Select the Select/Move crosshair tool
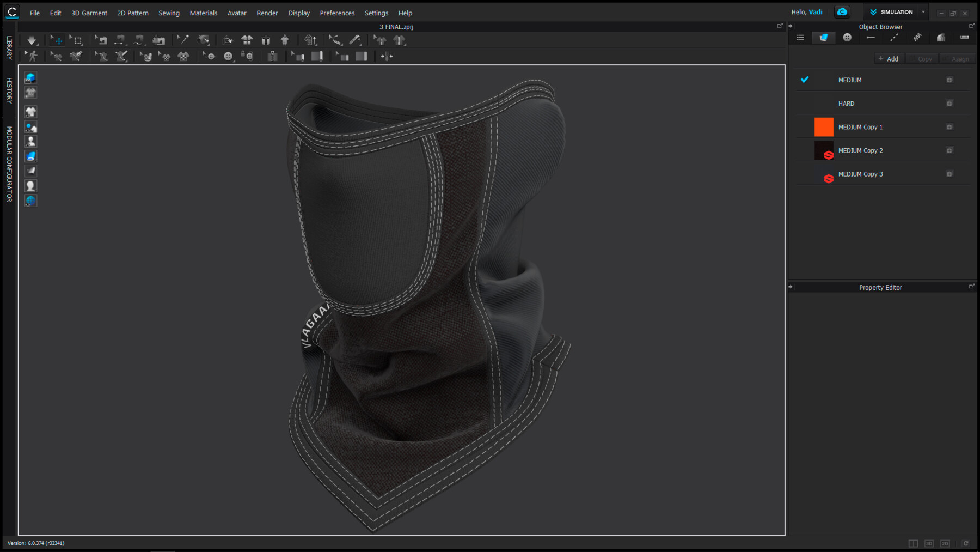This screenshot has height=552, width=980. pos(57,40)
